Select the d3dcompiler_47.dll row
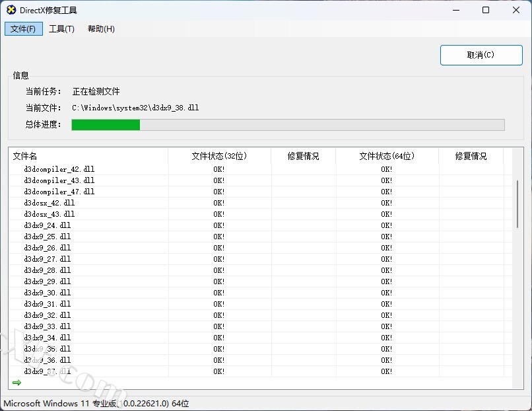Image resolution: width=532 pixels, height=411 pixels. (x=260, y=192)
